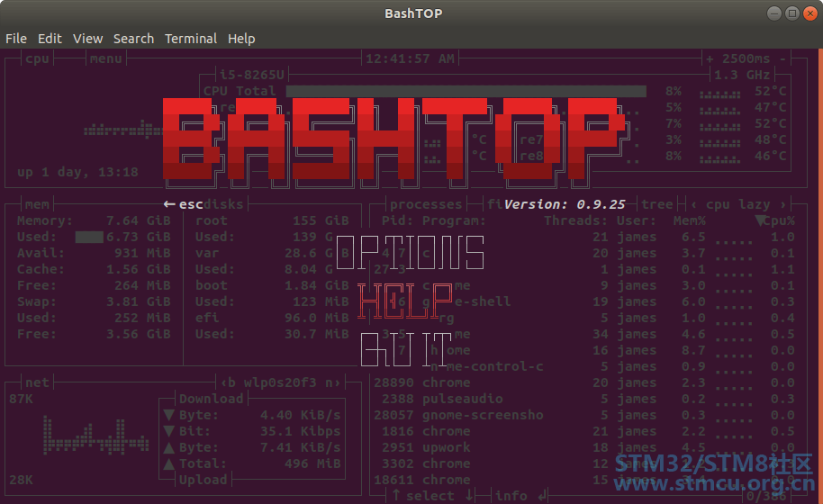Viewport: 823px width, 504px height.
Task: Open the View menu
Action: (87, 39)
